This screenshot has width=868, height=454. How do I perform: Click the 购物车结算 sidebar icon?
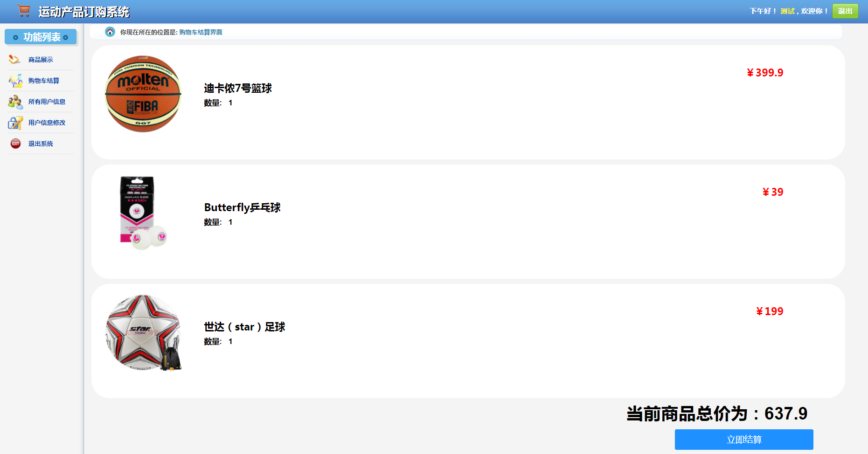(15, 81)
